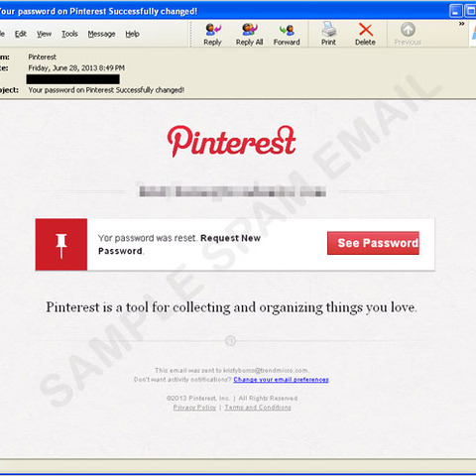Delete the email with the red X
Screen dimensions: 476x476
click(365, 34)
